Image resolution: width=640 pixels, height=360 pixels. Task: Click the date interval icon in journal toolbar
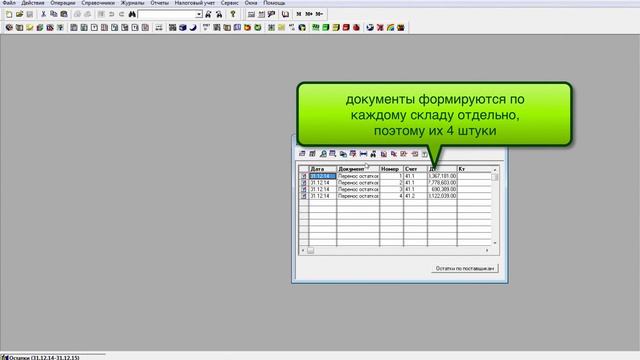[363, 154]
